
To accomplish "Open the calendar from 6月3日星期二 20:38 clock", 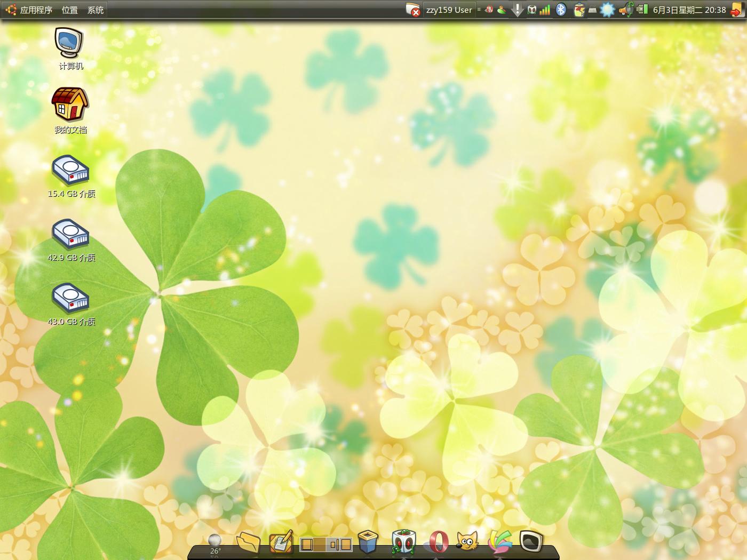I will 689,10.
